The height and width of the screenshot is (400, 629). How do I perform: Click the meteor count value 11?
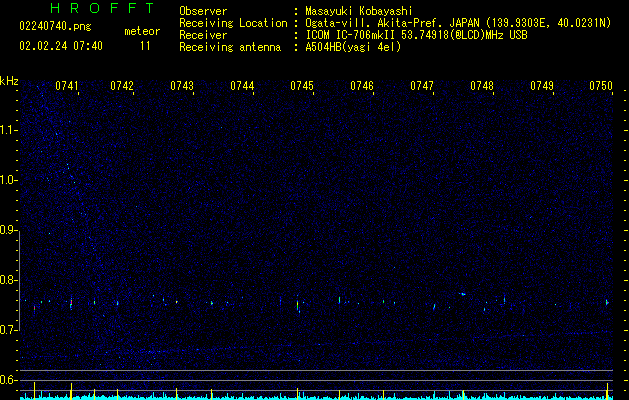coord(145,46)
